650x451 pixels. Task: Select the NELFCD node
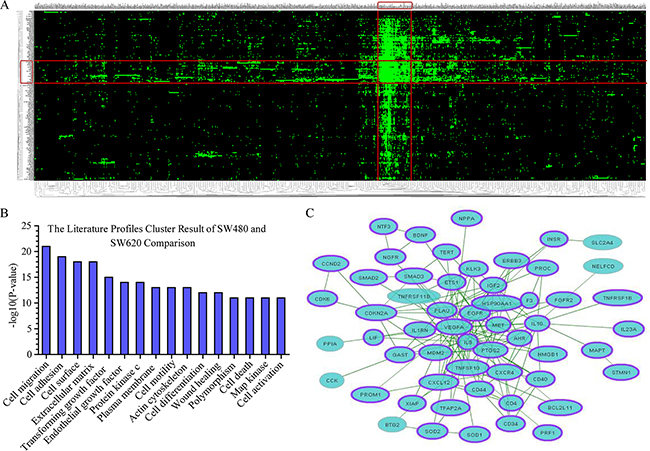pyautogui.click(x=603, y=266)
